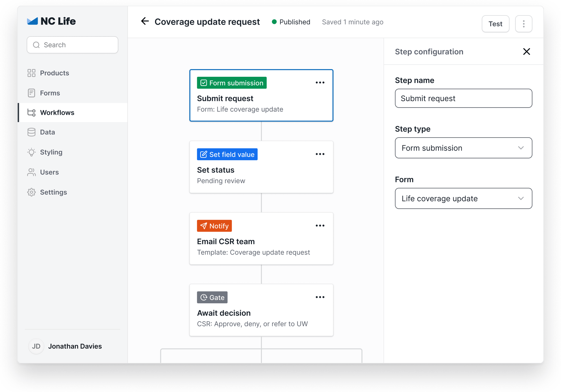The width and height of the screenshot is (561, 392).
Task: Click the Settings gear icon
Action: pyautogui.click(x=31, y=192)
